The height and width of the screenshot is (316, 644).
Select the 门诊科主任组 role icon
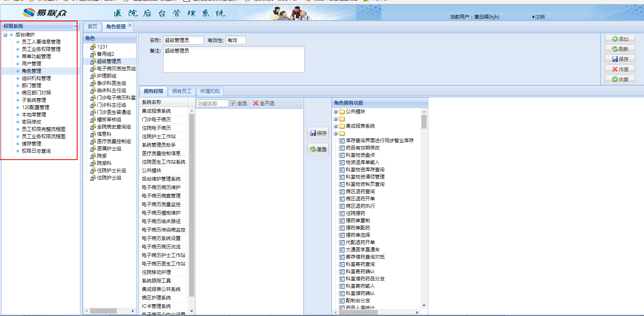click(93, 105)
